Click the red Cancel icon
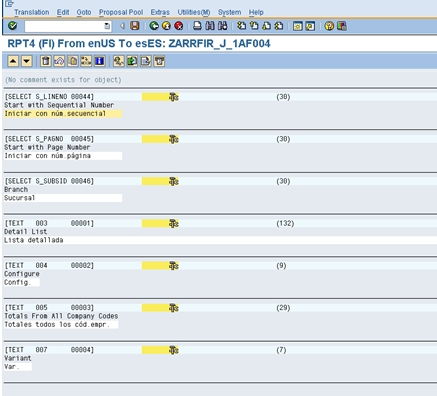Image resolution: width=437 pixels, height=396 pixels. click(x=179, y=26)
